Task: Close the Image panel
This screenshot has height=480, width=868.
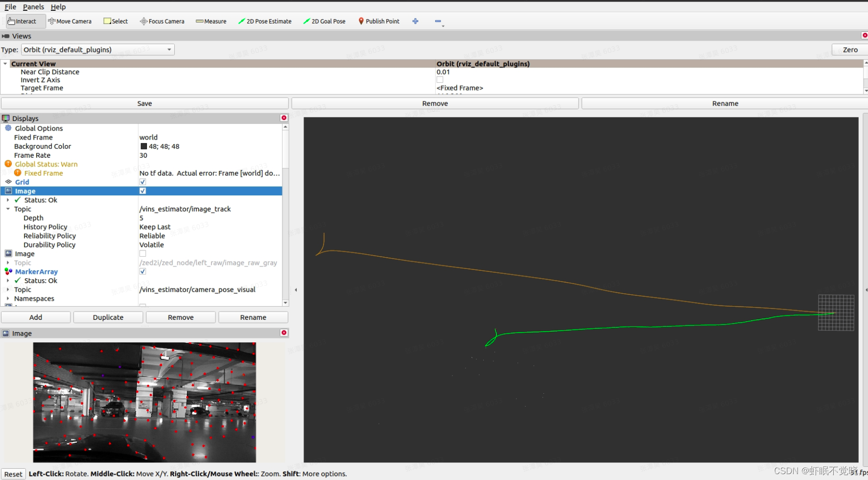Action: pos(284,333)
